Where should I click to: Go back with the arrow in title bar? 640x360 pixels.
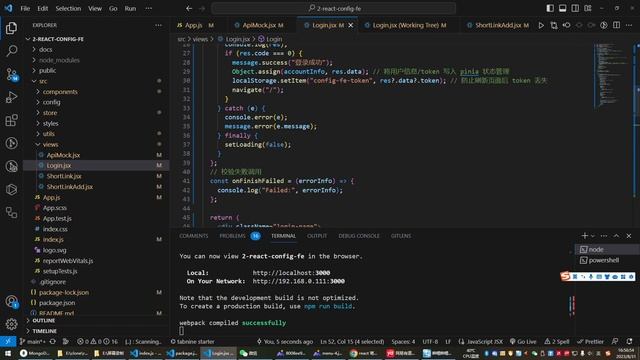coord(189,8)
